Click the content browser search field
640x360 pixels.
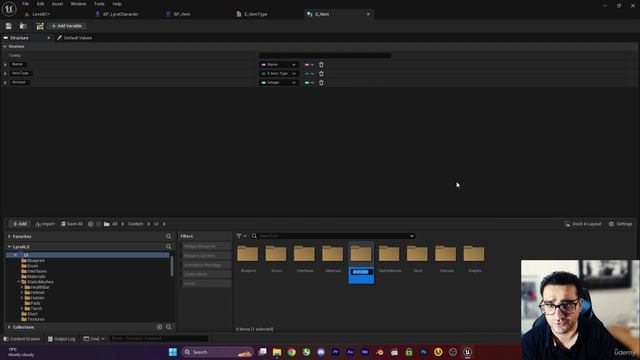[333, 236]
